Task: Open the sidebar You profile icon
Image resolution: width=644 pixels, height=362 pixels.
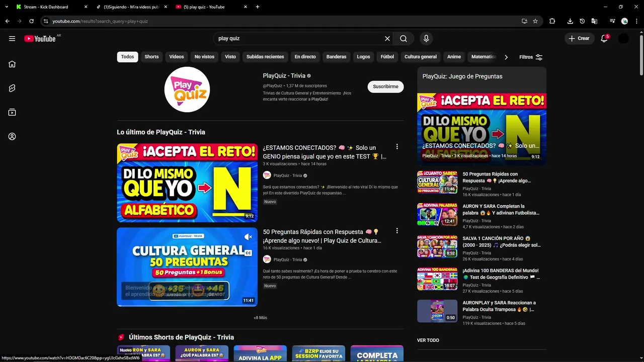Action: coord(12,136)
